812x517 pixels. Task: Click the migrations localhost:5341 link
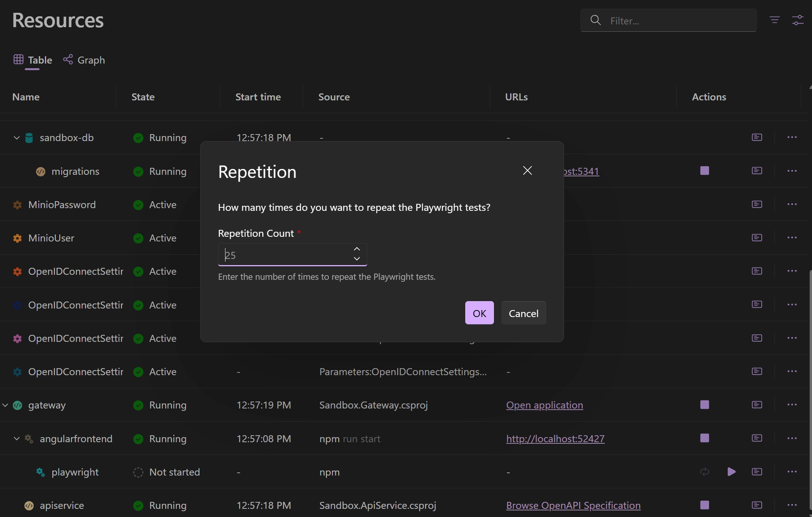click(x=581, y=171)
